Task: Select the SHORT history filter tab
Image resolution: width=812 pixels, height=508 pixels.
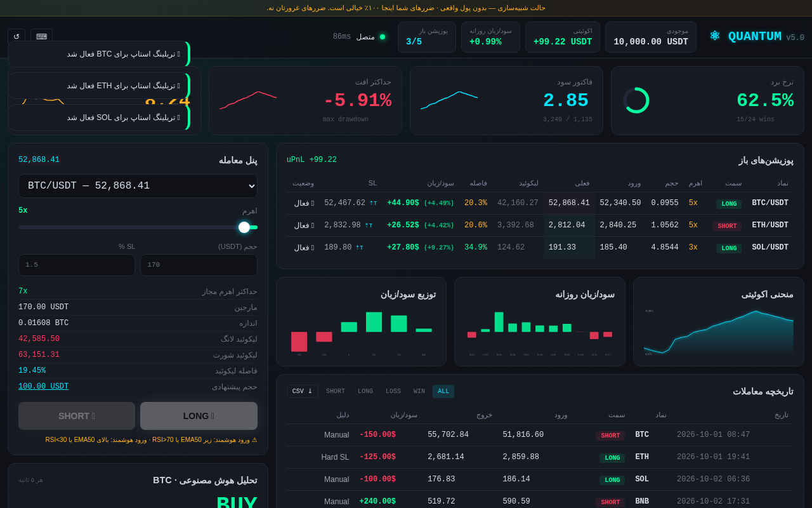Action: [x=336, y=391]
